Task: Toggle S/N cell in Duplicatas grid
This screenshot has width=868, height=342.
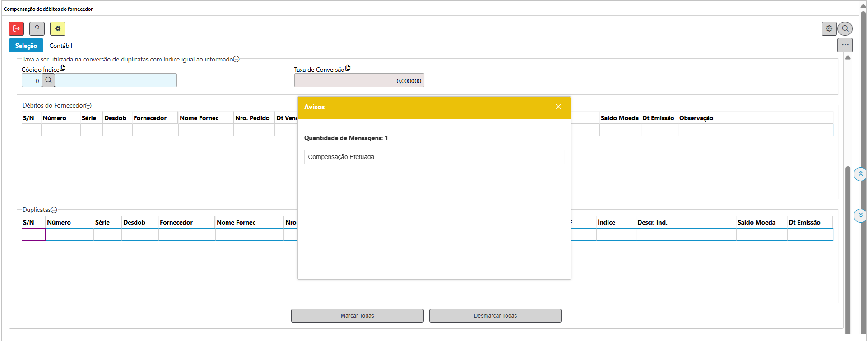Action: coord(33,234)
